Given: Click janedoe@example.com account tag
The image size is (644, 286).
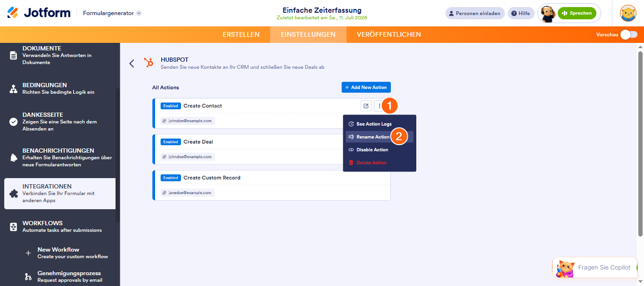Looking at the screenshot, I should 188,193.
